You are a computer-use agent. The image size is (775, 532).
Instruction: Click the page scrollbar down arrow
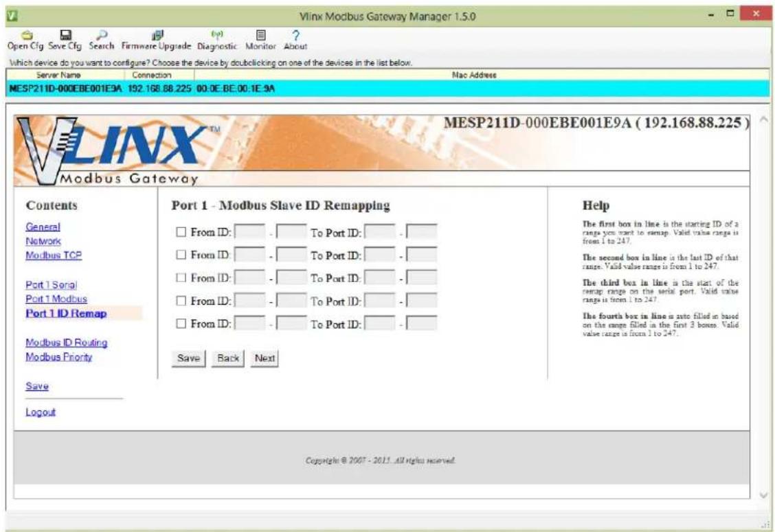click(763, 495)
